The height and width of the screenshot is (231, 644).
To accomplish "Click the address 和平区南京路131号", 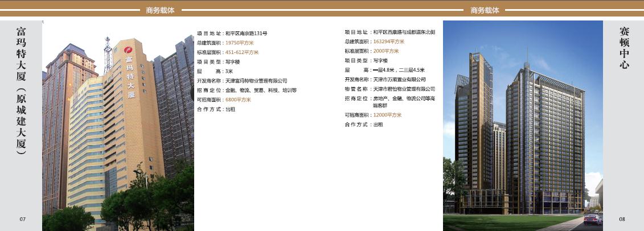I will click(246, 34).
